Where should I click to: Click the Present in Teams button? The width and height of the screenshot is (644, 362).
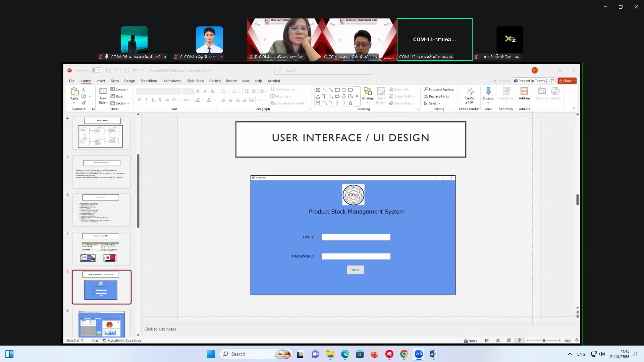tap(530, 81)
